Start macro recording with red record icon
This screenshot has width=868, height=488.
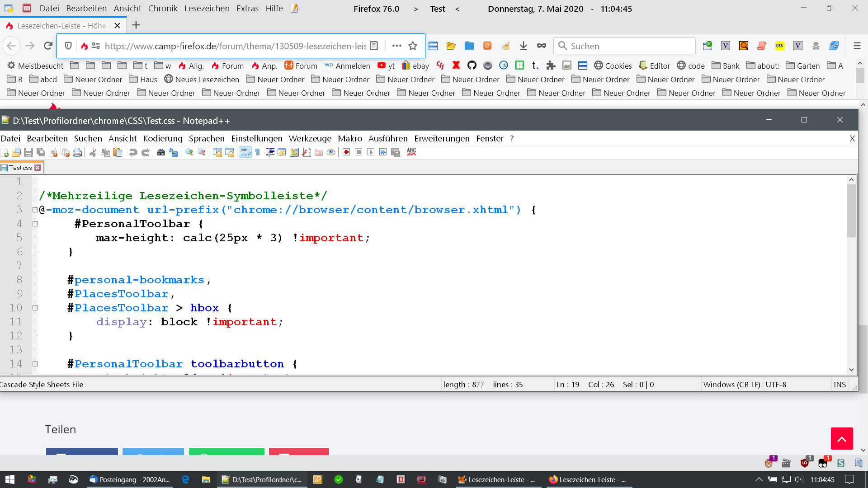click(x=346, y=152)
